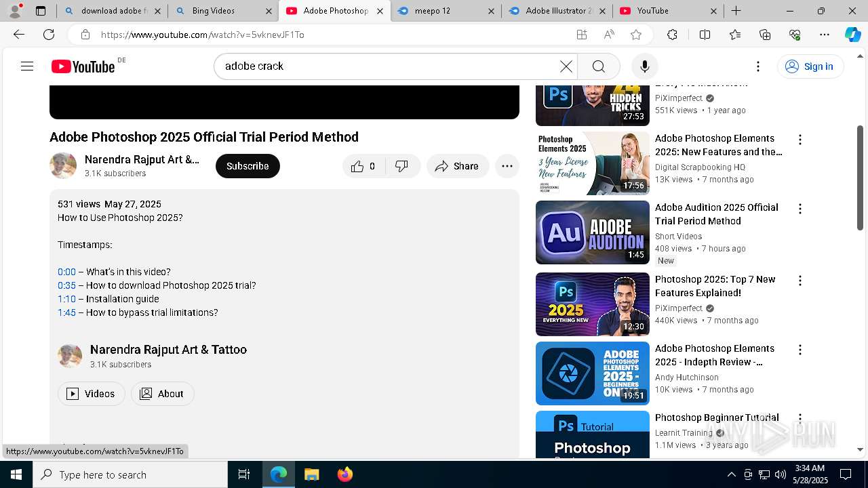Add page to favorites star
The width and height of the screenshot is (868, 488).
point(636,35)
